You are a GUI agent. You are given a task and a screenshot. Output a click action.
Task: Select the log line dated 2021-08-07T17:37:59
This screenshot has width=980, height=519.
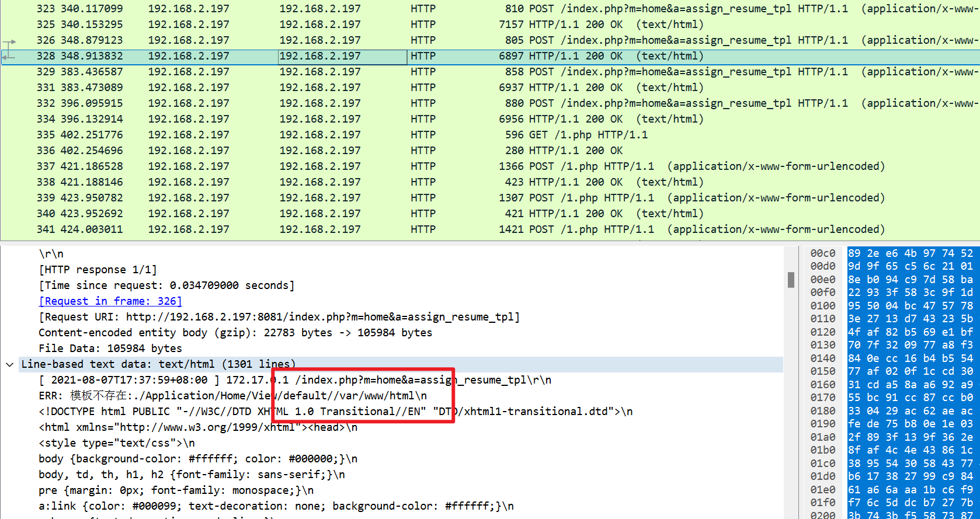coord(295,380)
